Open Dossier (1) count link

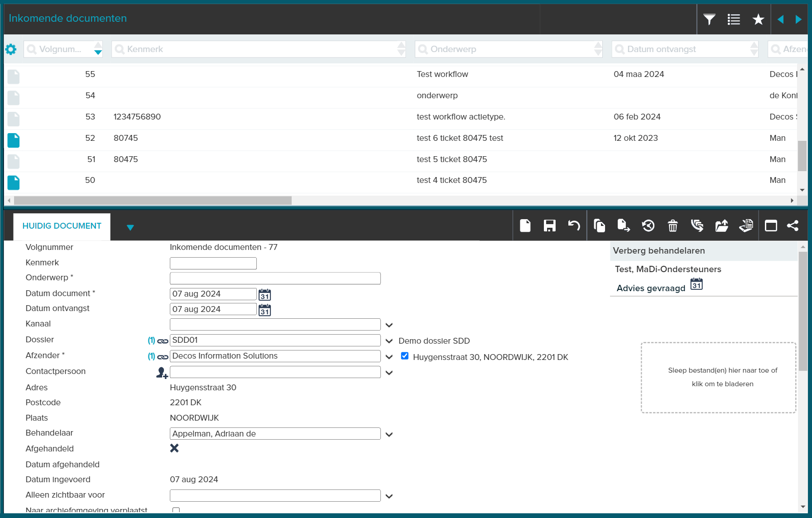pos(151,341)
